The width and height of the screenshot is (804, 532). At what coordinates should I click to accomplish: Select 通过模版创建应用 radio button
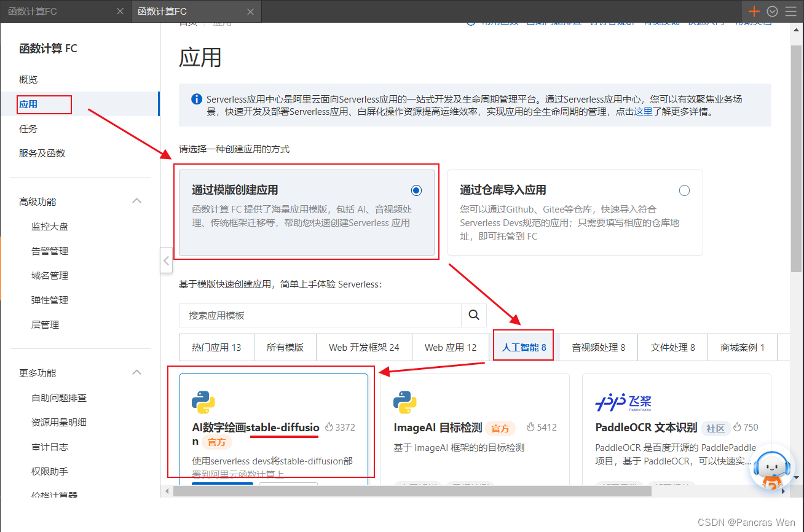tap(417, 190)
